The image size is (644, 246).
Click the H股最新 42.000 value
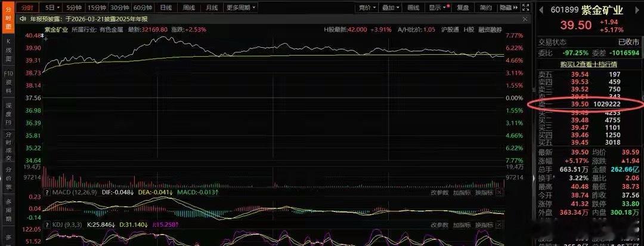[357, 30]
